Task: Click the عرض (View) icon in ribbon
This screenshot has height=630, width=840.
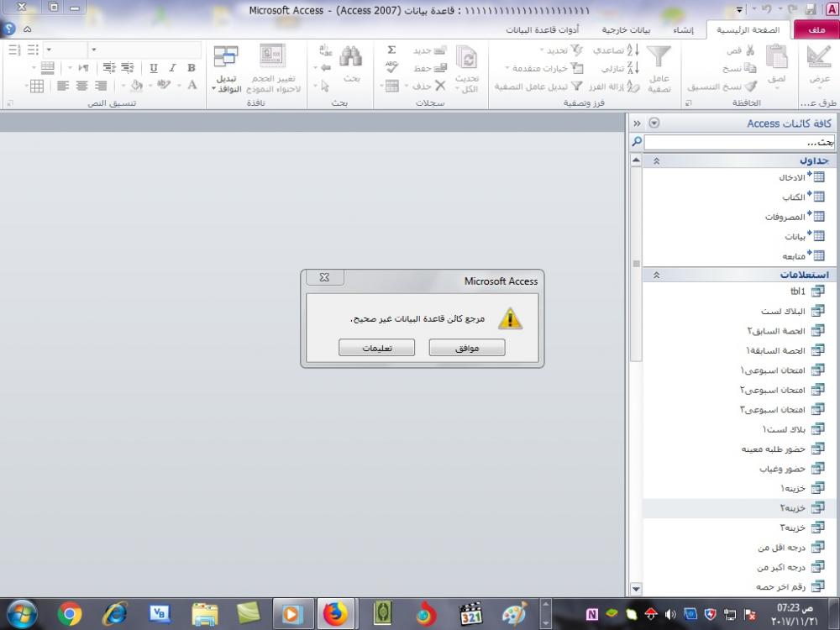Action: pos(819,58)
